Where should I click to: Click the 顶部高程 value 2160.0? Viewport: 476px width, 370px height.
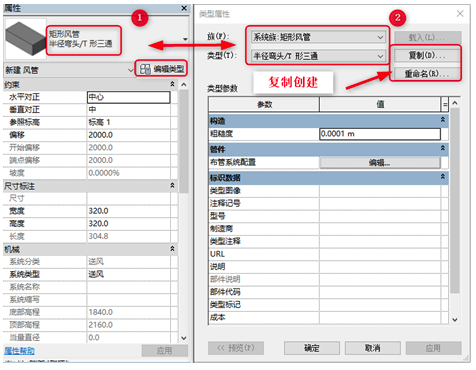pyautogui.click(x=128, y=325)
